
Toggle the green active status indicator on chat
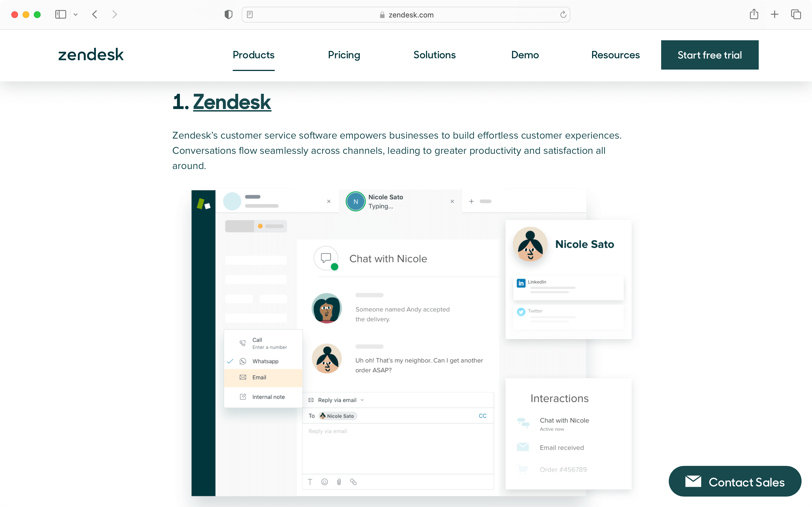point(334,267)
